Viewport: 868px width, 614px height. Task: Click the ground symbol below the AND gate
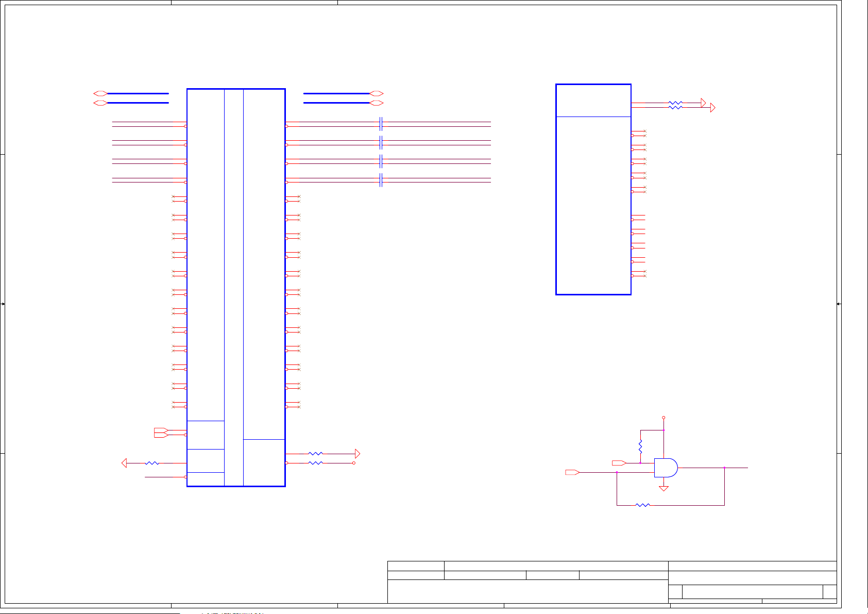(x=663, y=488)
